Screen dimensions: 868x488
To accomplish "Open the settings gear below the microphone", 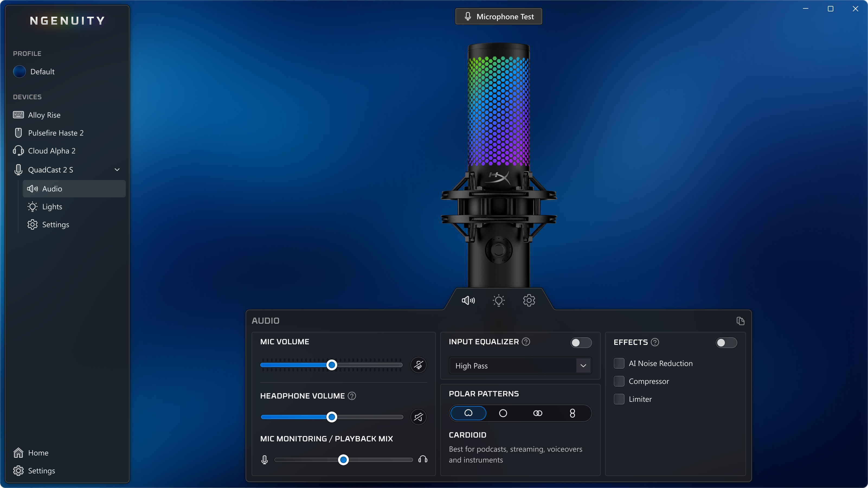I will [529, 300].
